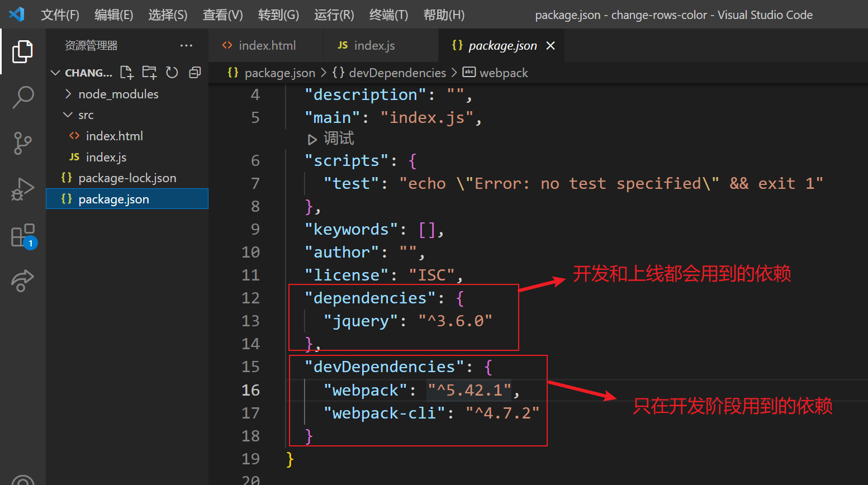868x485 pixels.
Task: Click the "description" key in editor
Action: tap(366, 95)
